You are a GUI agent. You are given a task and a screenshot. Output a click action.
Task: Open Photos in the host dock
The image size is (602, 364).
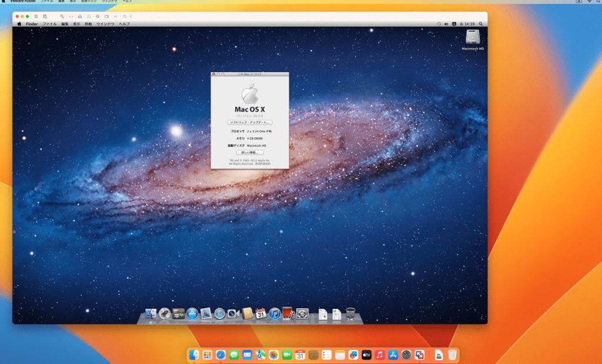[x=274, y=355]
